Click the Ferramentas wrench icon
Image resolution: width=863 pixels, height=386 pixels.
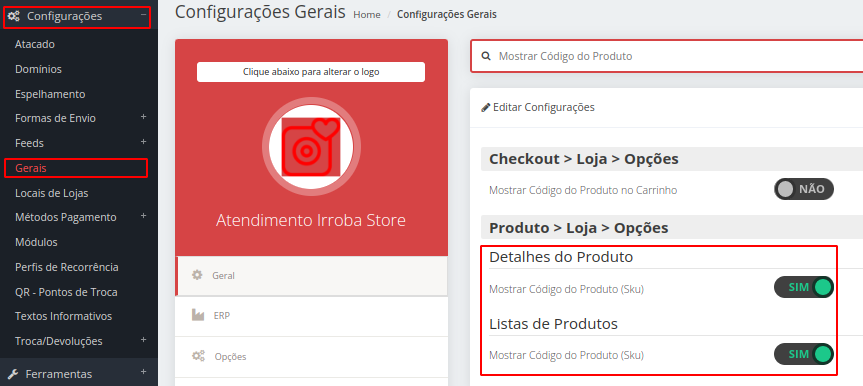[x=14, y=374]
